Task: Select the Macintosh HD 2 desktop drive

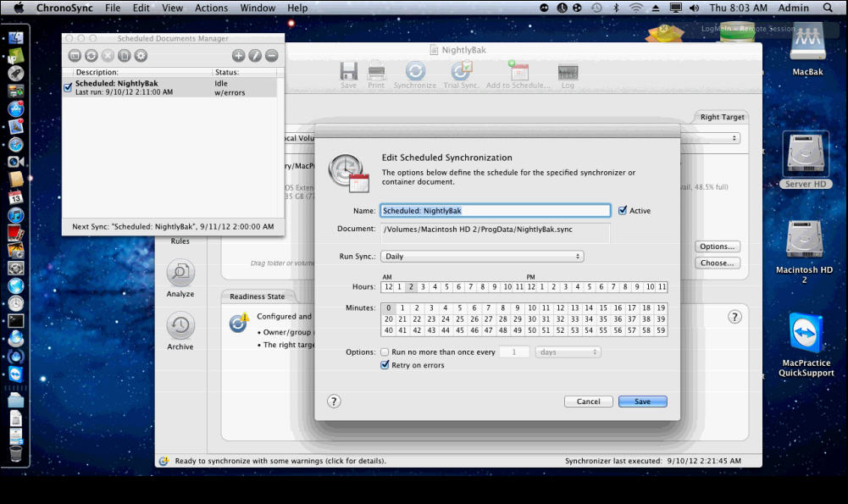Action: point(805,241)
